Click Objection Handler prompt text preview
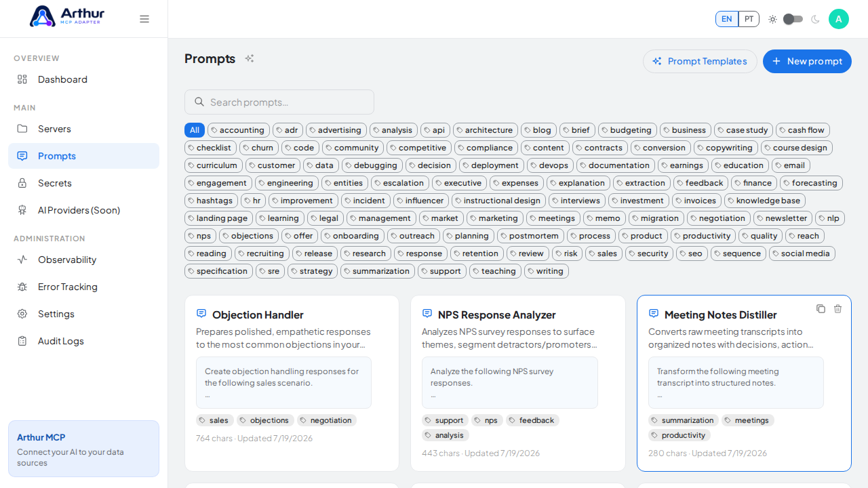This screenshot has width=868, height=488. point(283,383)
